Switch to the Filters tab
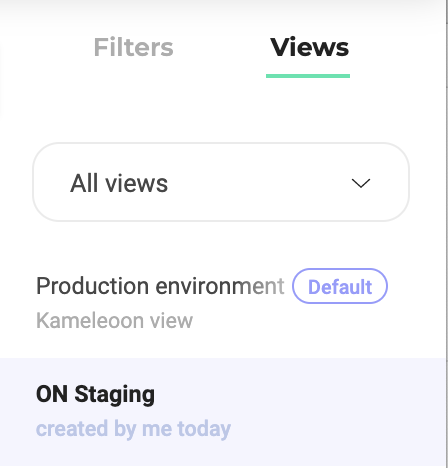The height and width of the screenshot is (468, 448). (133, 47)
